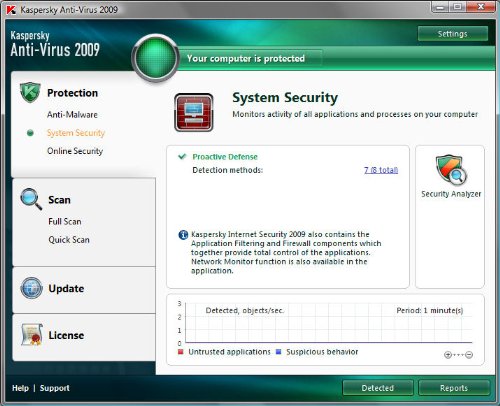
Task: Close the Kaspersky Anti-Virus window
Action: tap(480, 7)
